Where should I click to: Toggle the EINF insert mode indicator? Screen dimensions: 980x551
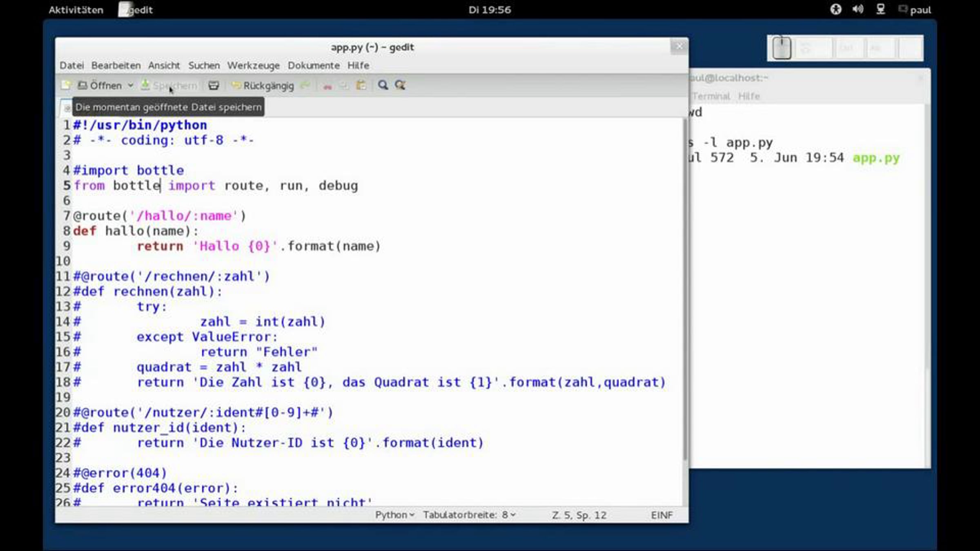(661, 515)
